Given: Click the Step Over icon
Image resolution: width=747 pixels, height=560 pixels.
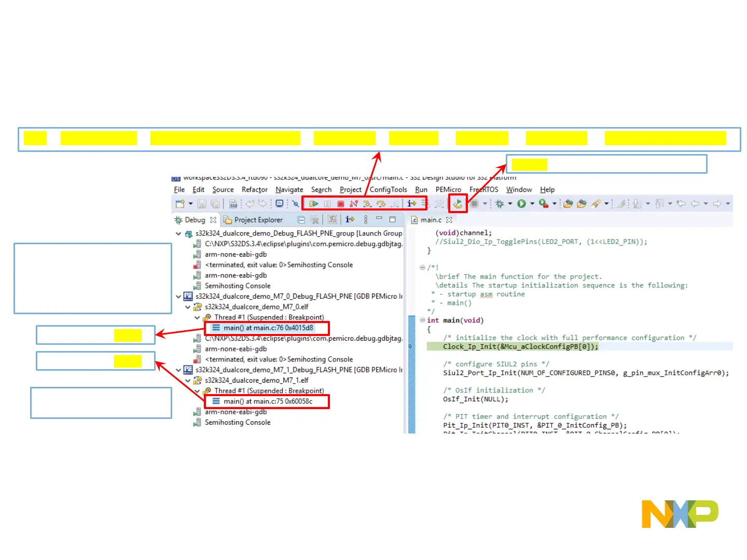Looking at the screenshot, I should (x=381, y=204).
